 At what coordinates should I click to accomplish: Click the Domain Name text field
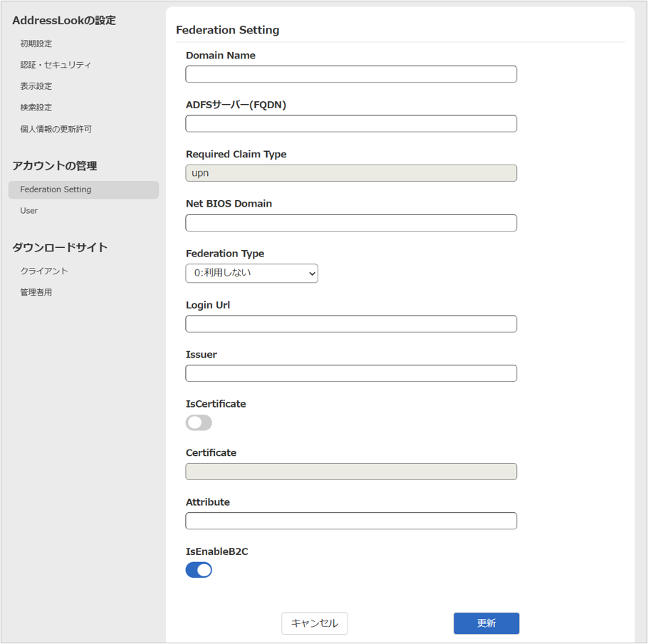pyautogui.click(x=351, y=74)
